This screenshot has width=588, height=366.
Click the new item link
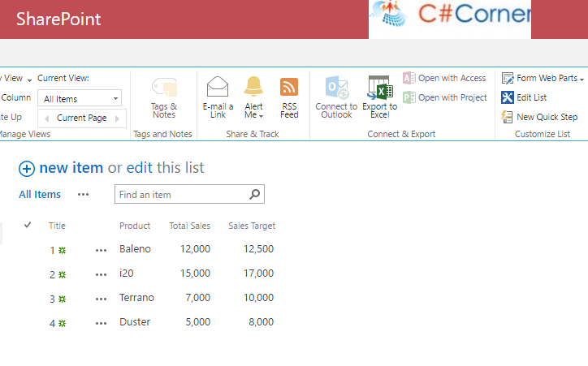[x=71, y=167]
